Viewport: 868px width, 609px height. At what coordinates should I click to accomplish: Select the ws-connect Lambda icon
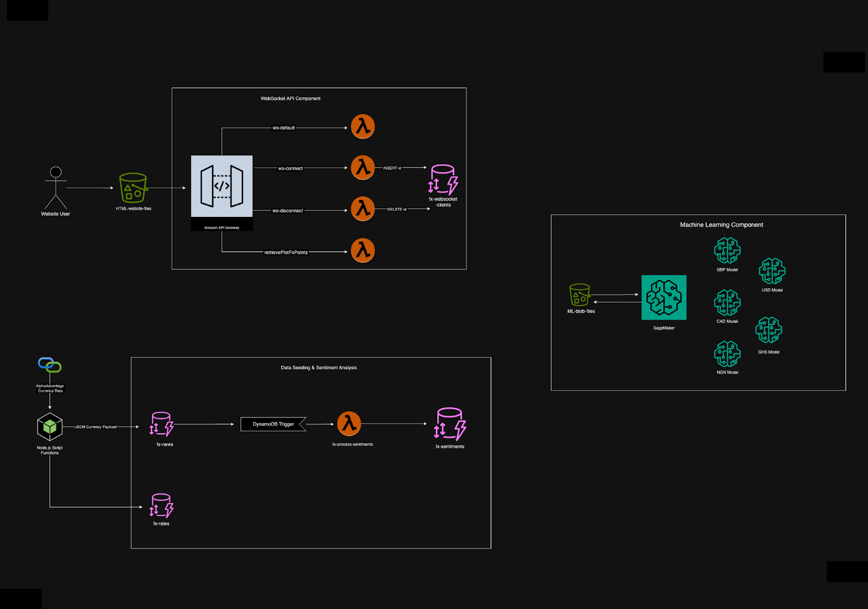click(362, 168)
